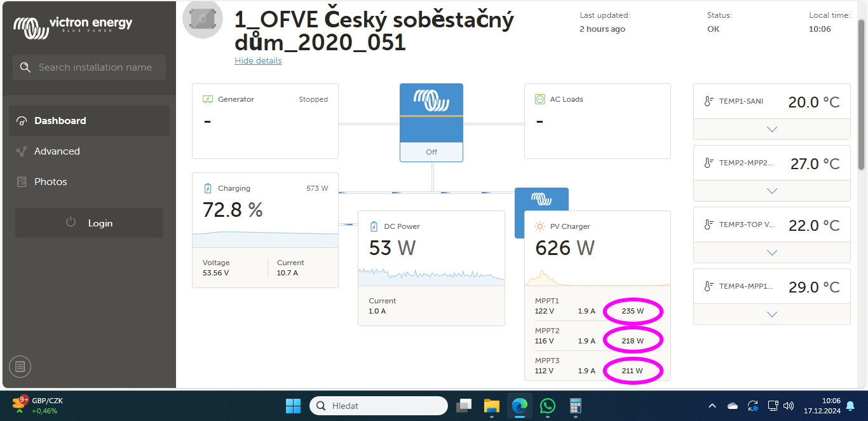Open the Windows Start menu
The width and height of the screenshot is (868, 421).
point(293,406)
